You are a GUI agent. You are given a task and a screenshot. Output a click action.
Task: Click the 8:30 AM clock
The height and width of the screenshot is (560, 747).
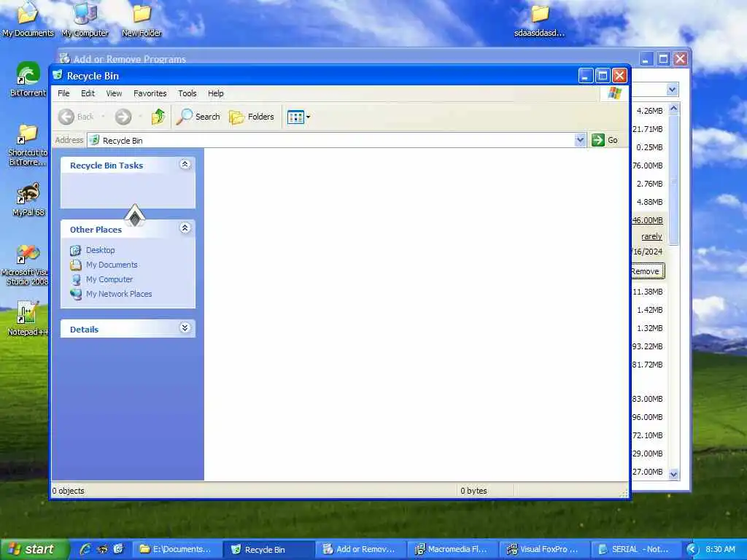720,550
